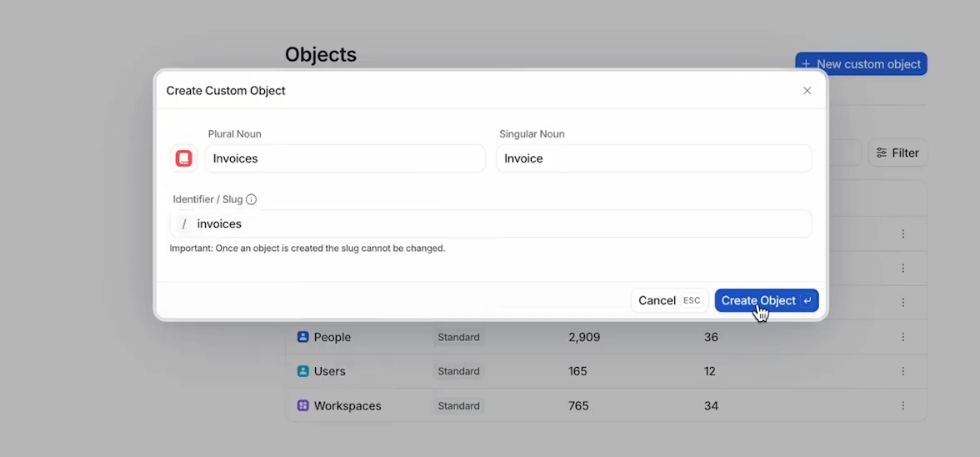Click the 2,909 record count for People
This screenshot has width=980, height=457.
pyautogui.click(x=584, y=337)
